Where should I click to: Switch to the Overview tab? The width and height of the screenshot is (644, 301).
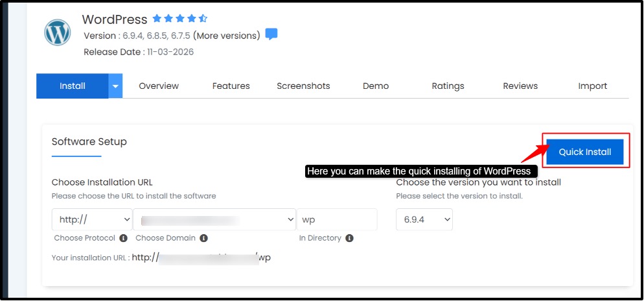pyautogui.click(x=159, y=86)
